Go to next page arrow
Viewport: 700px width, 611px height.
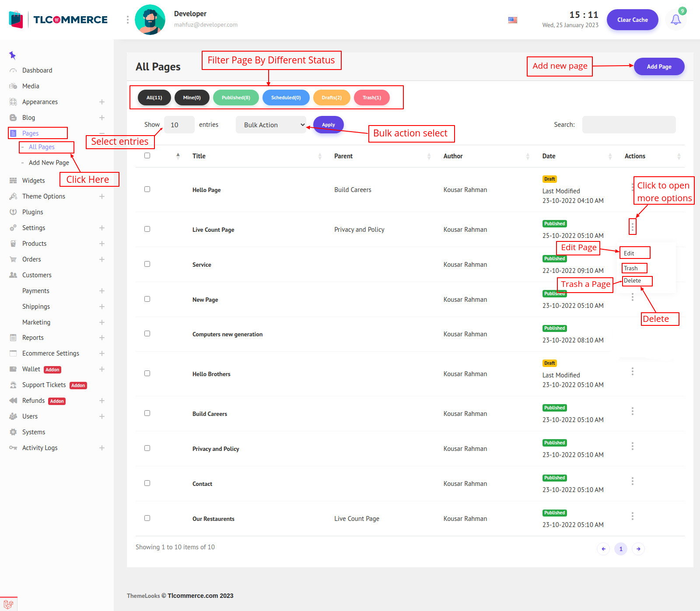tap(638, 549)
